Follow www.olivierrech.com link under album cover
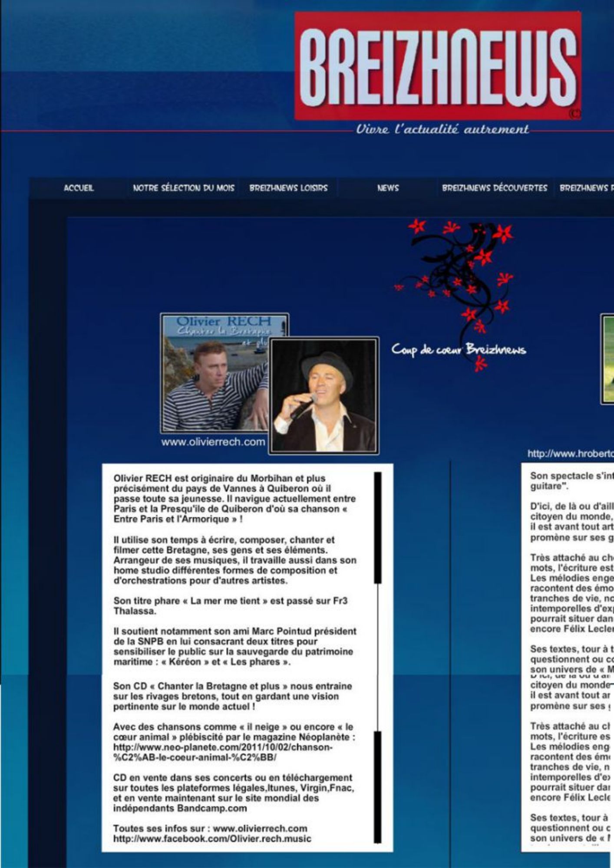 tap(213, 442)
